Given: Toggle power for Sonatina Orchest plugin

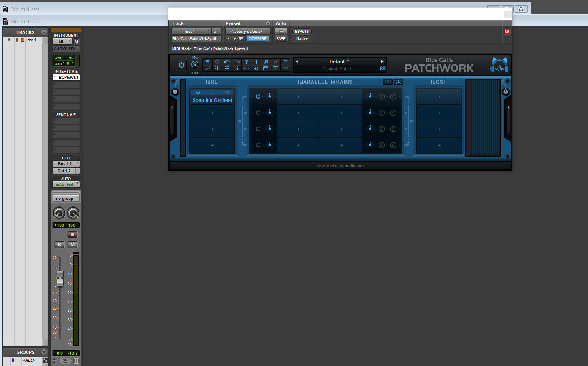Looking at the screenshot, I should 198,93.
